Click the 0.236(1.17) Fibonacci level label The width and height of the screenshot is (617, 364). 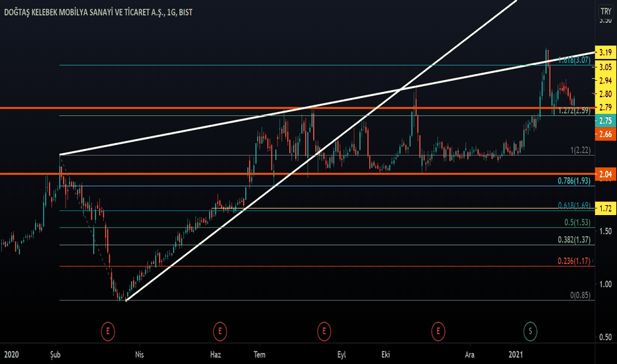coord(574,261)
